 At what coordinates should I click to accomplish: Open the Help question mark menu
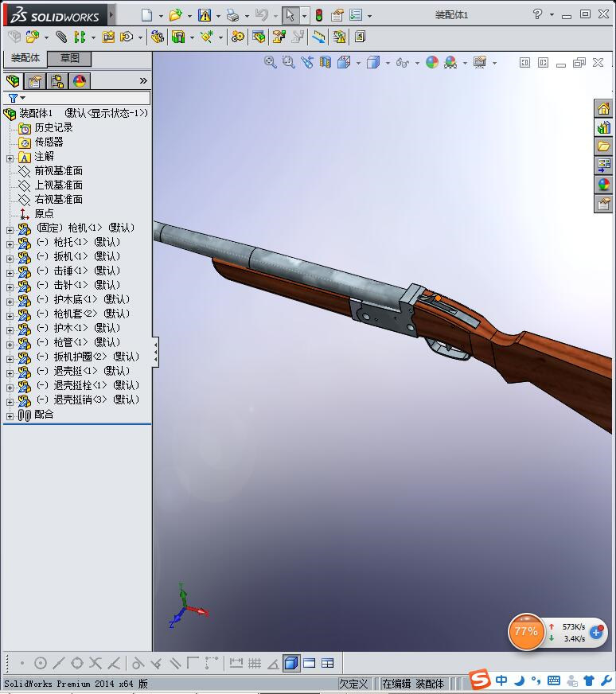[x=537, y=14]
